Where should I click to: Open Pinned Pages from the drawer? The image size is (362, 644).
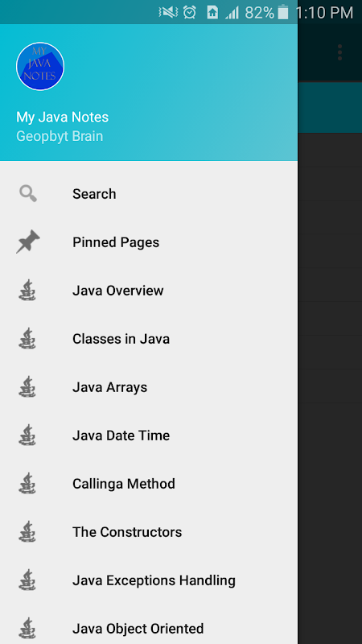[x=149, y=242]
